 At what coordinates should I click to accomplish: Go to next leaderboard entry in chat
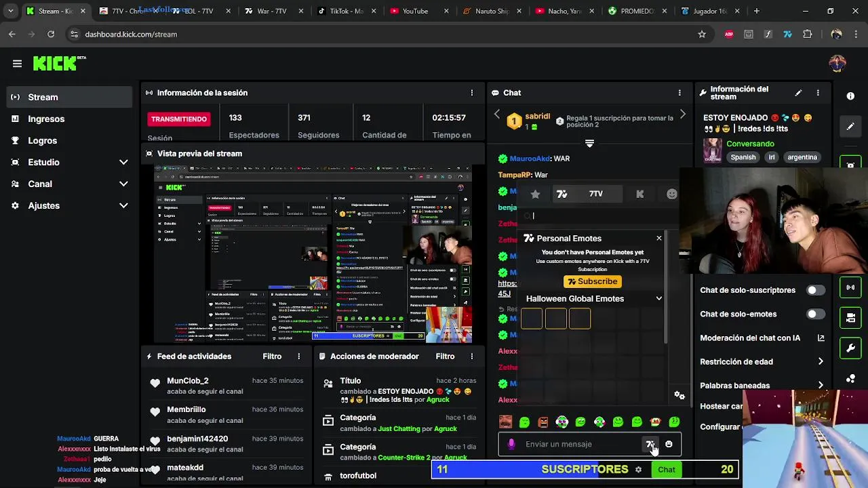(x=682, y=115)
